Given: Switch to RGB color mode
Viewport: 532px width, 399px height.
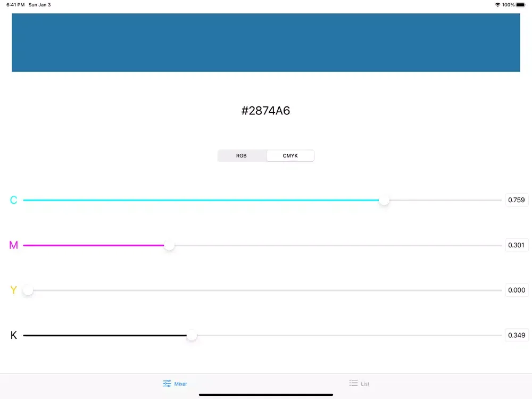Looking at the screenshot, I should [242, 156].
